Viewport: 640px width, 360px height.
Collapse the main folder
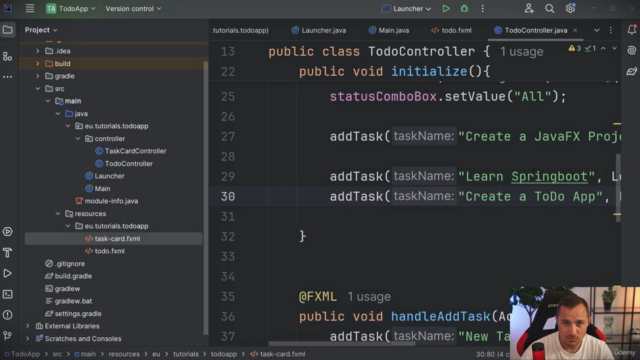pos(48,101)
